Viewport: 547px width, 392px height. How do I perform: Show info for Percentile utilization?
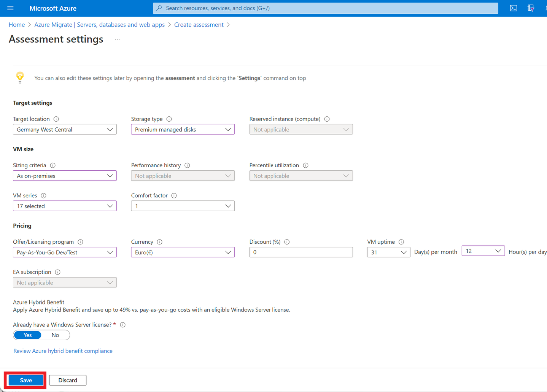click(305, 165)
